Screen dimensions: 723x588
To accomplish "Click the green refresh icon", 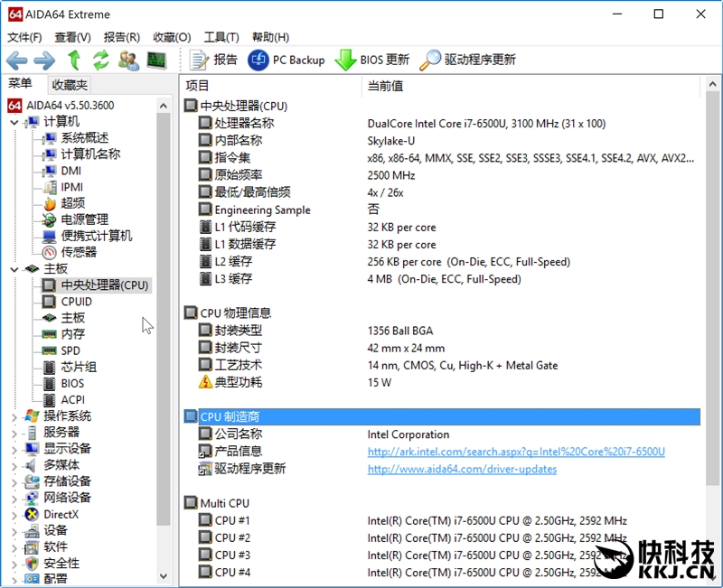I will (x=100, y=61).
